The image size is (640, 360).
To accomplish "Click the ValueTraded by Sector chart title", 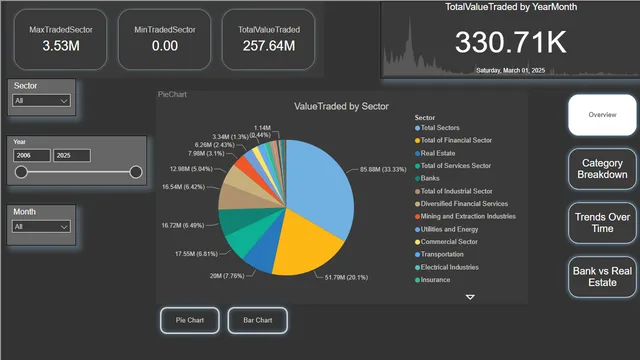I will pos(341,107).
